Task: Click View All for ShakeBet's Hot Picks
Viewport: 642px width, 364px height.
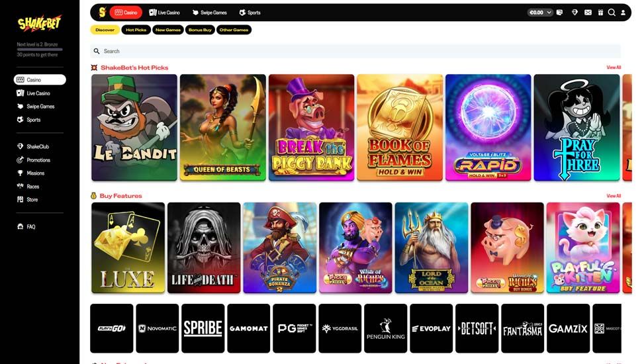Action: click(x=614, y=68)
